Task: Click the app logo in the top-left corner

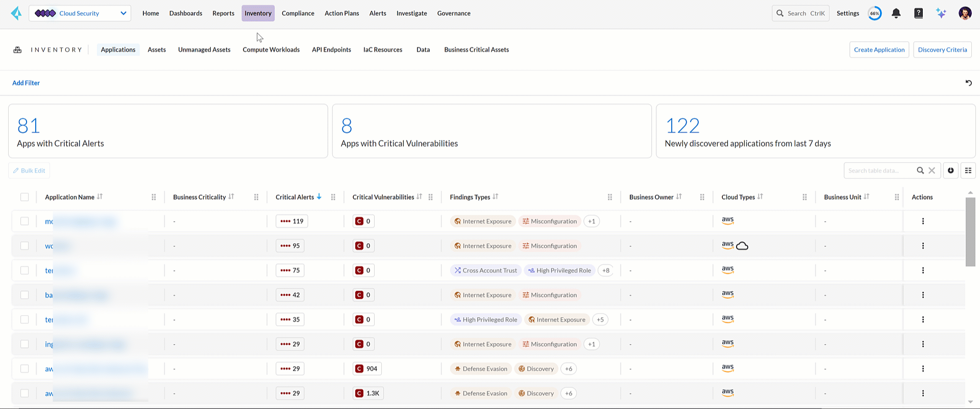Action: (x=16, y=13)
